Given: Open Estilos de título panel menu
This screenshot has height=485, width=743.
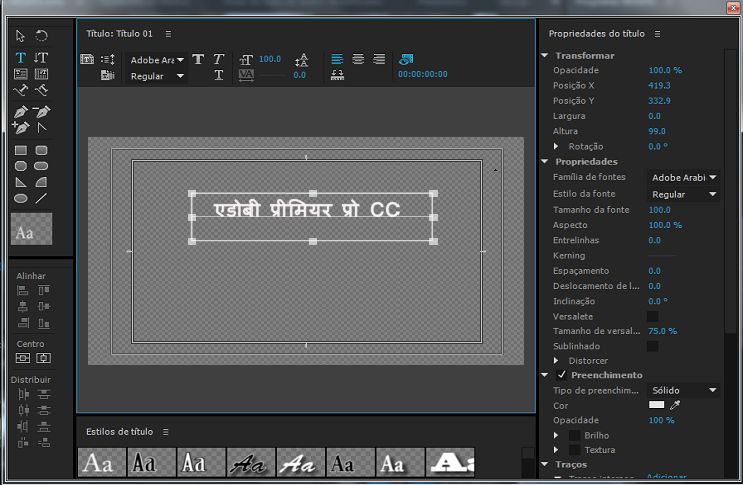Looking at the screenshot, I should coord(165,432).
